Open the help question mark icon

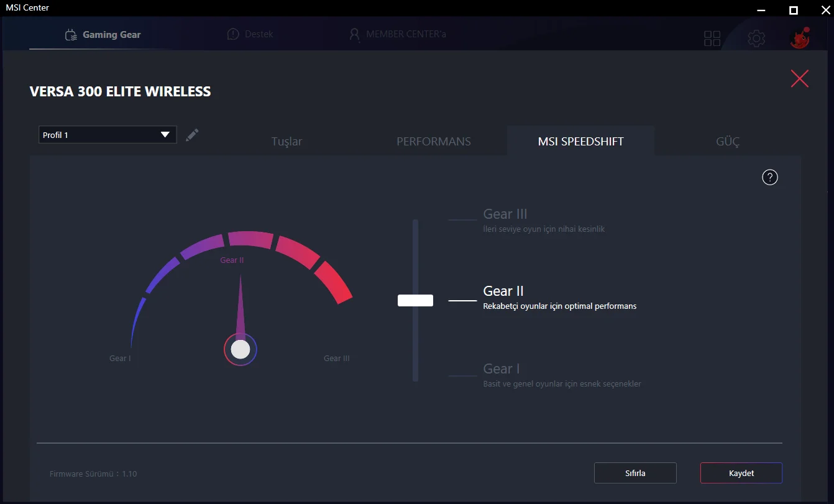pyautogui.click(x=770, y=177)
